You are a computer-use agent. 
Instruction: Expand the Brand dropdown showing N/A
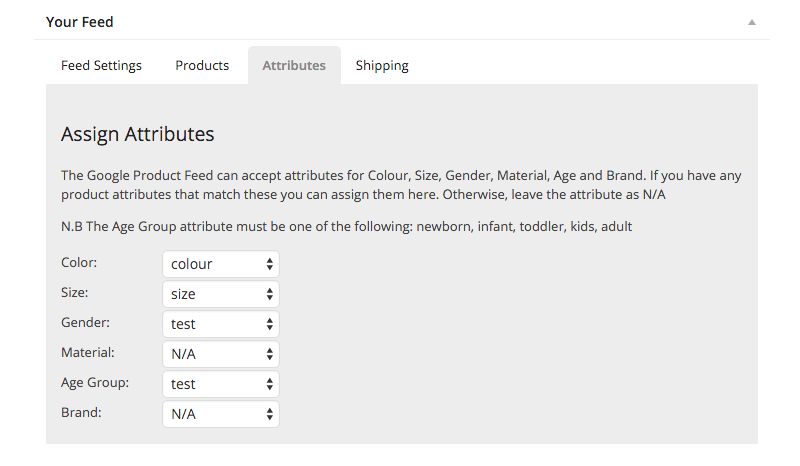pyautogui.click(x=221, y=414)
